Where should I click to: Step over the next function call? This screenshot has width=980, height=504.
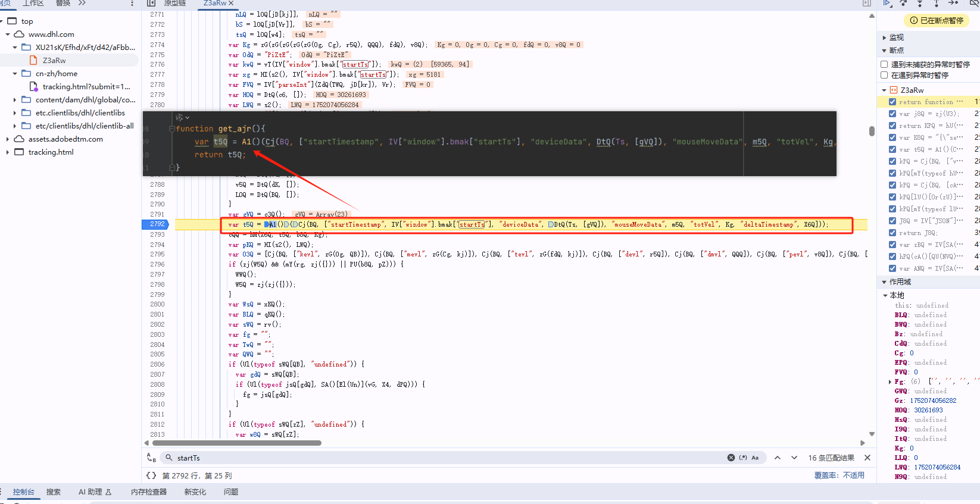coord(903,3)
